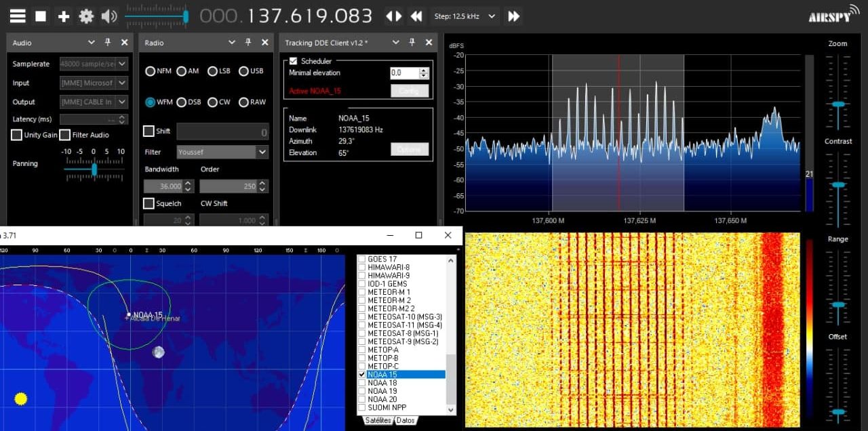Click the 137.625 M spectrum center line

639,133
